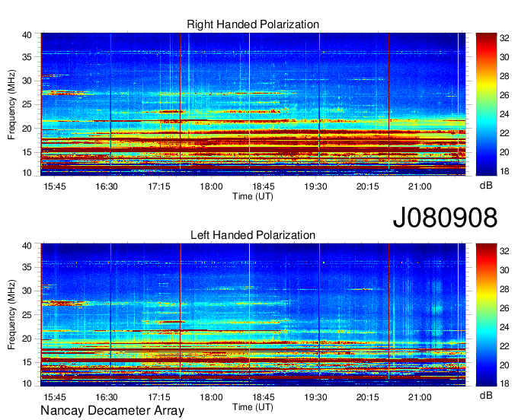The image size is (518, 420).
Task: Click the 17:15 time tick of the Right Handed plot
Action: tap(159, 186)
